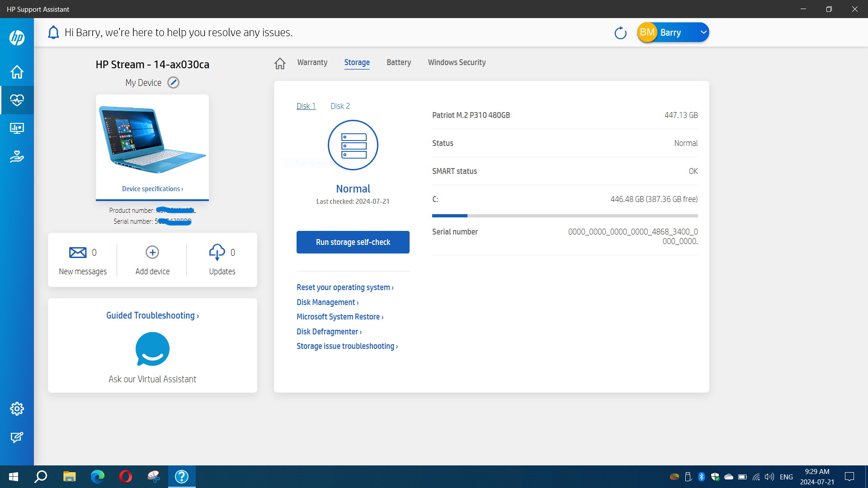This screenshot has width=868, height=488.
Task: Open Storage issue troubleshooting link
Action: (347, 346)
